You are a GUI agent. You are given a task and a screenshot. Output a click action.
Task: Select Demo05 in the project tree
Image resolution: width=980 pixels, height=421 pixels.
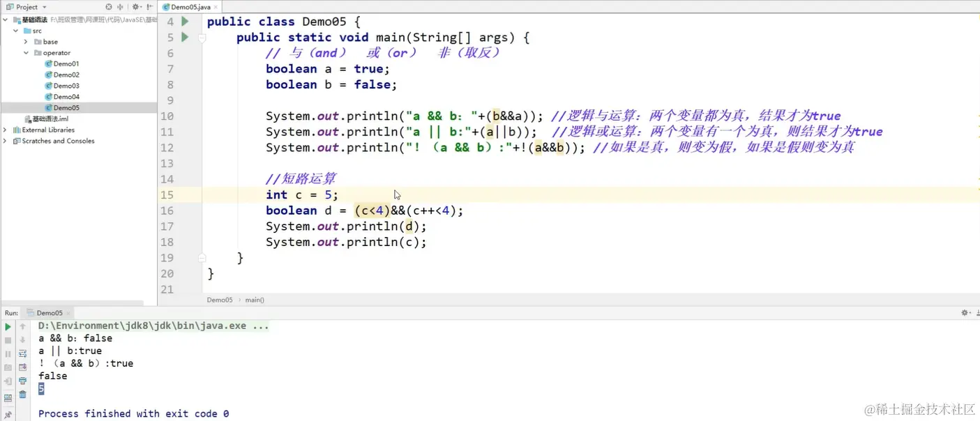(62, 108)
